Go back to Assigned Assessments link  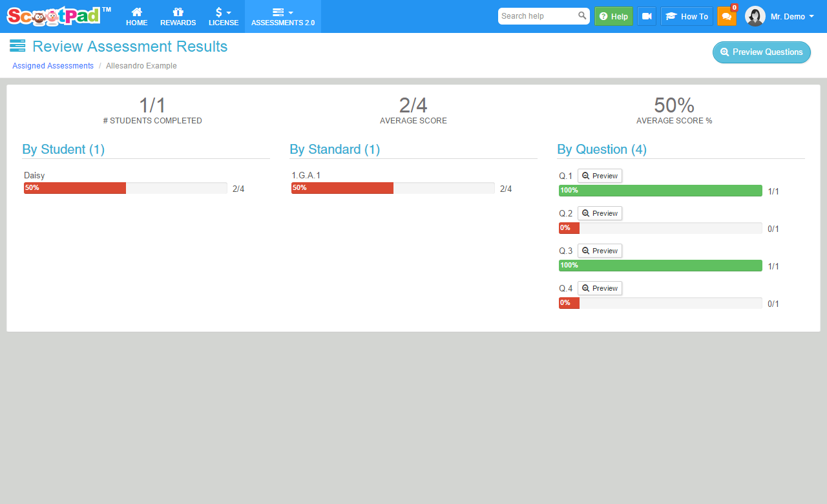tap(53, 66)
